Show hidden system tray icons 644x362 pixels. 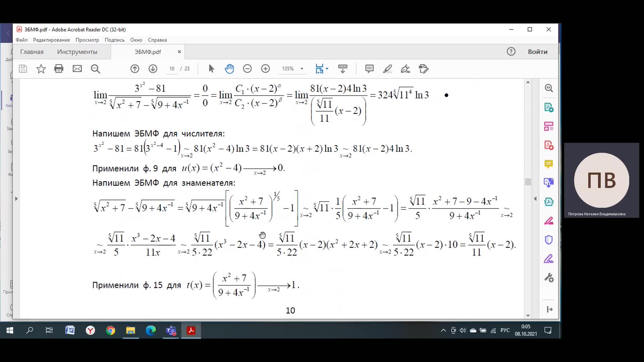point(443,330)
